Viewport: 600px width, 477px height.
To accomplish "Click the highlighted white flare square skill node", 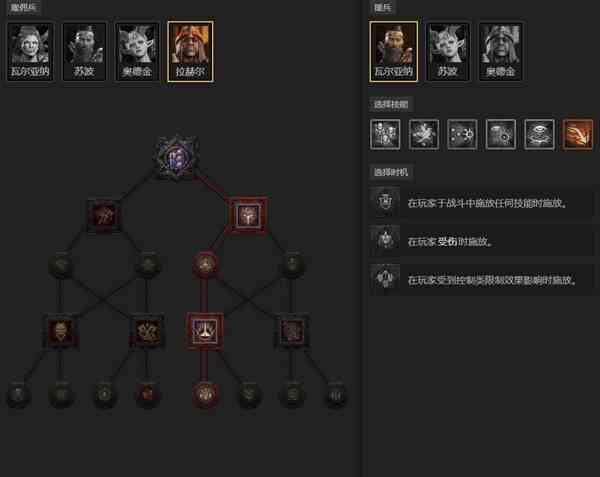I will 205,331.
